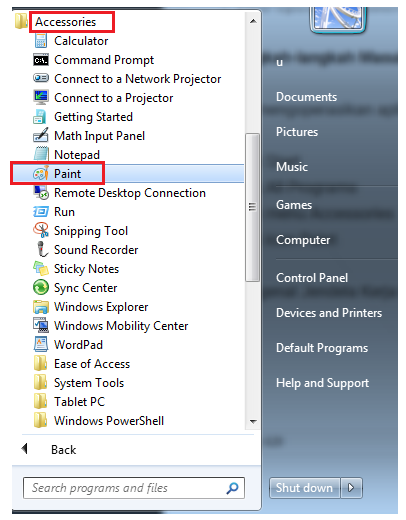Launch Command Prompt from its black icon
This screenshot has height=520, width=406.
(x=41, y=60)
